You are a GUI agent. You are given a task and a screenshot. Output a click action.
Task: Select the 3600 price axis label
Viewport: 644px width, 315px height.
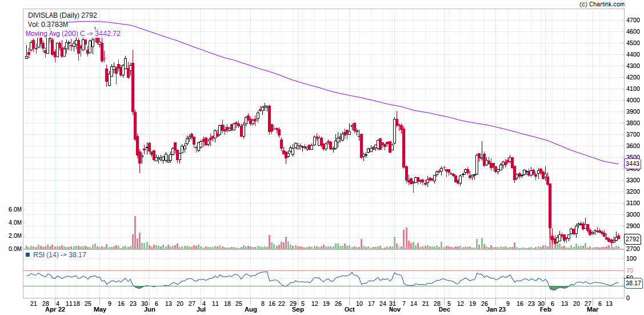(x=633, y=146)
